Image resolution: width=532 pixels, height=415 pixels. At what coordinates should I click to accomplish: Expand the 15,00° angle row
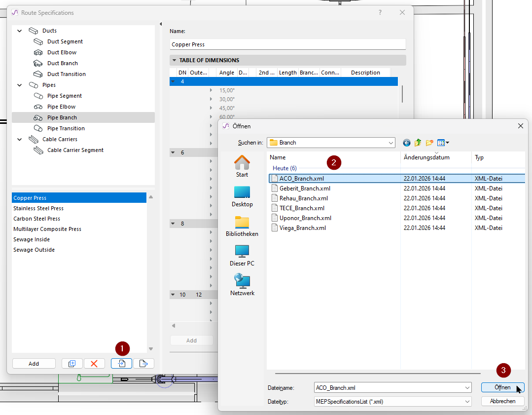(211, 90)
